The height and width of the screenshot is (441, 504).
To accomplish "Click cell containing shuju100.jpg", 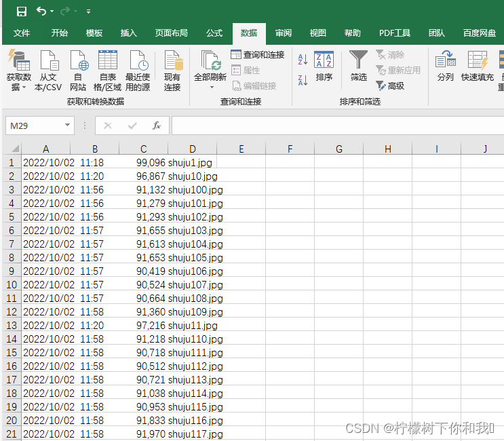I will (x=192, y=190).
